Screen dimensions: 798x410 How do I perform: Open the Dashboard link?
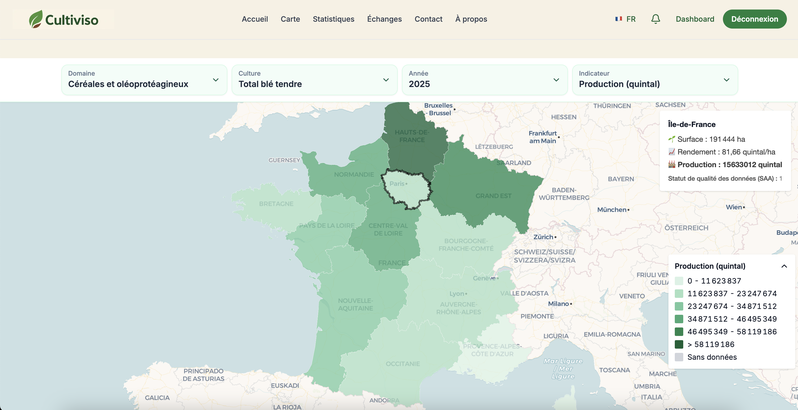click(x=695, y=19)
